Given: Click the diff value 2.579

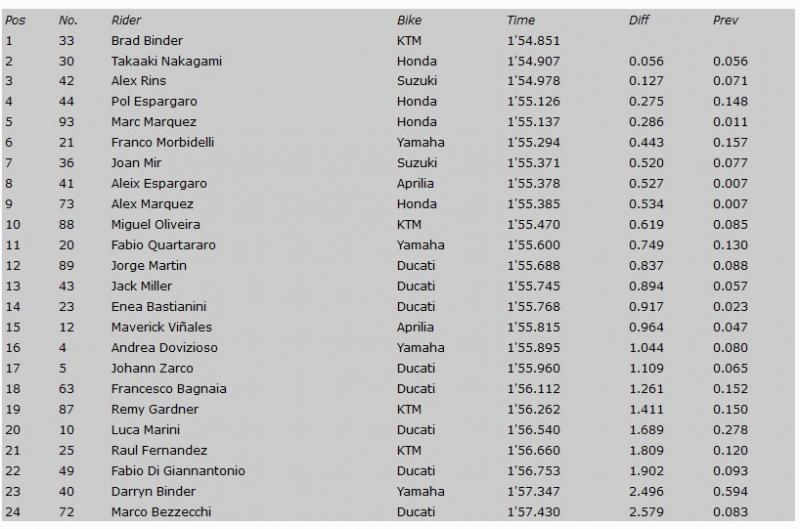Looking at the screenshot, I should click(x=646, y=512).
